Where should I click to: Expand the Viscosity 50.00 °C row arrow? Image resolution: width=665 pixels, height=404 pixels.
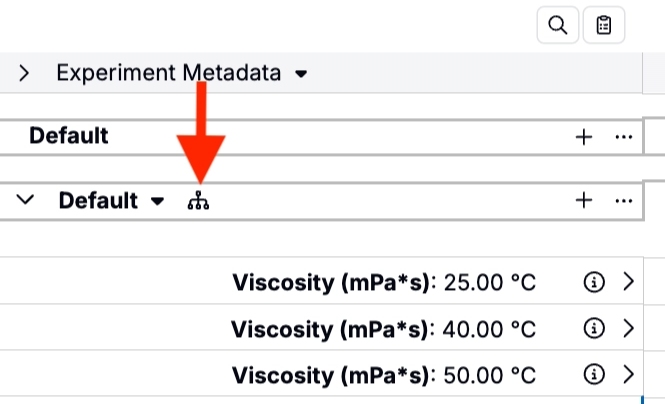(629, 374)
